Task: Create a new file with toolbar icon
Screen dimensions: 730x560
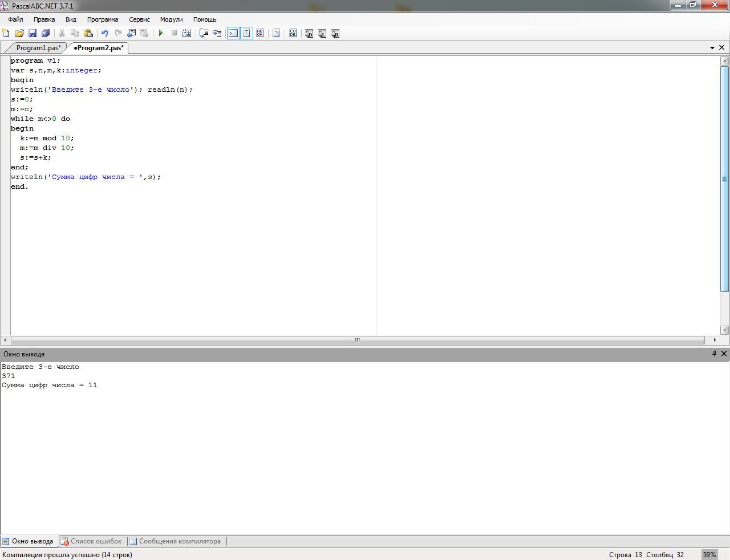Action: 6,33
